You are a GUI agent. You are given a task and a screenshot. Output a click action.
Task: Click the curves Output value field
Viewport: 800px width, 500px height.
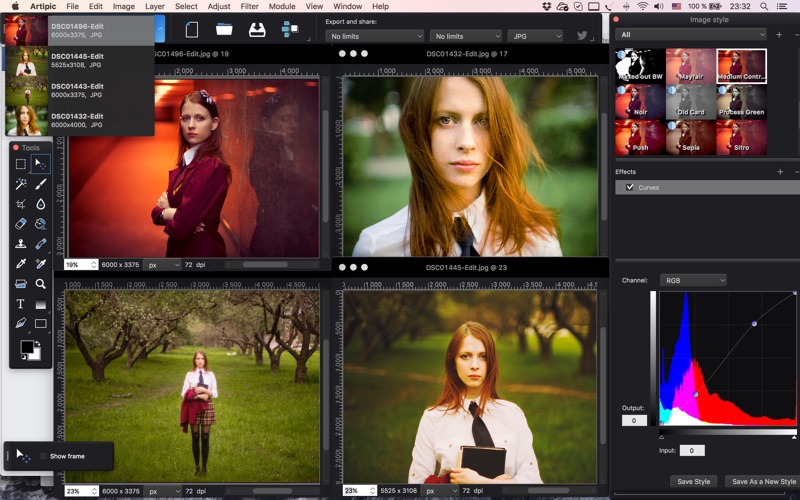(634, 420)
